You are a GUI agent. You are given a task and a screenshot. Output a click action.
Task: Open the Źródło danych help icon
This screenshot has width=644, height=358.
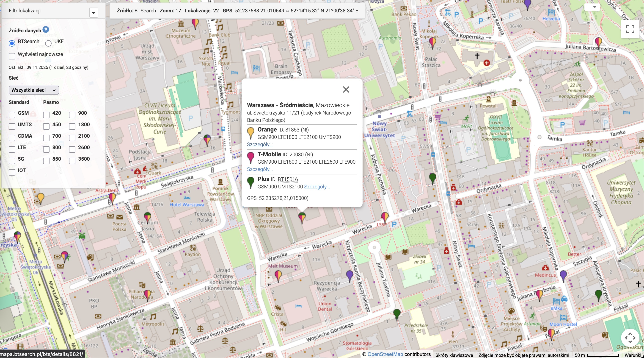pos(46,30)
